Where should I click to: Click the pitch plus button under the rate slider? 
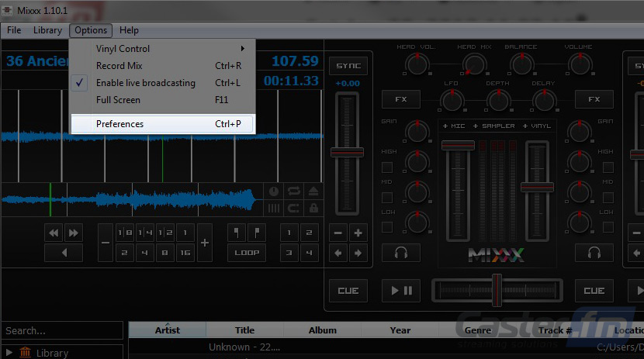click(x=358, y=233)
